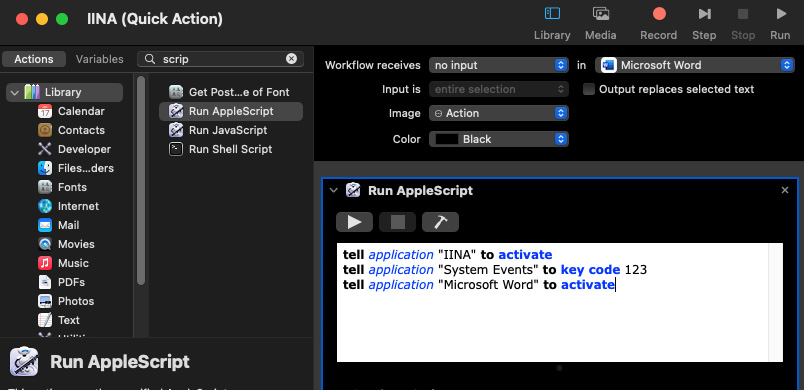Click into the AppleScript code editor

pos(553,302)
